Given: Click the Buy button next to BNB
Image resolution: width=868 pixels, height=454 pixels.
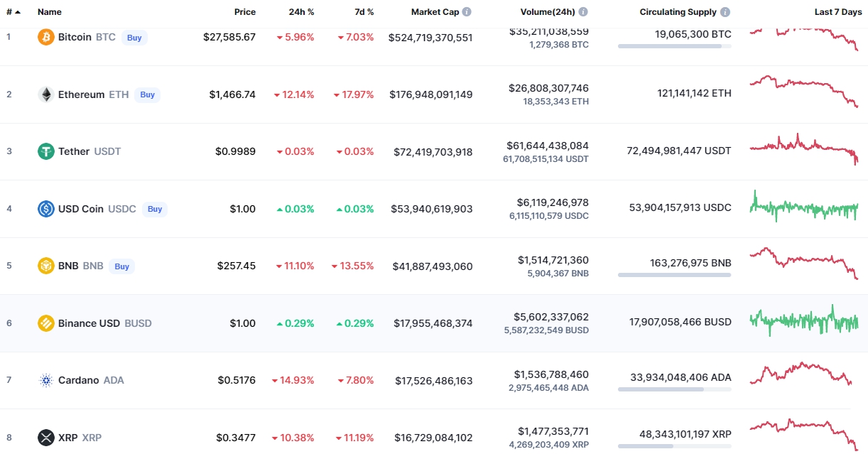Looking at the screenshot, I should [x=122, y=266].
